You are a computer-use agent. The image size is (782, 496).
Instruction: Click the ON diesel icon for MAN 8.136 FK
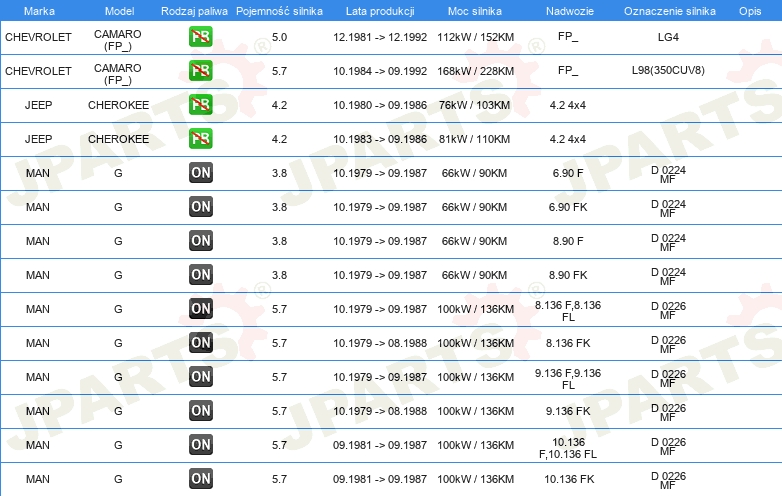pyautogui.click(x=200, y=342)
